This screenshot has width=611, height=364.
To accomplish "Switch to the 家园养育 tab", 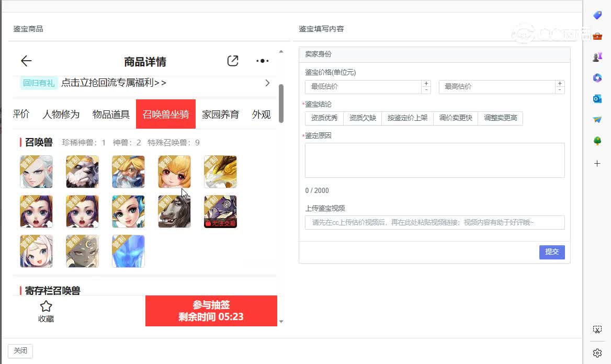I will click(220, 114).
